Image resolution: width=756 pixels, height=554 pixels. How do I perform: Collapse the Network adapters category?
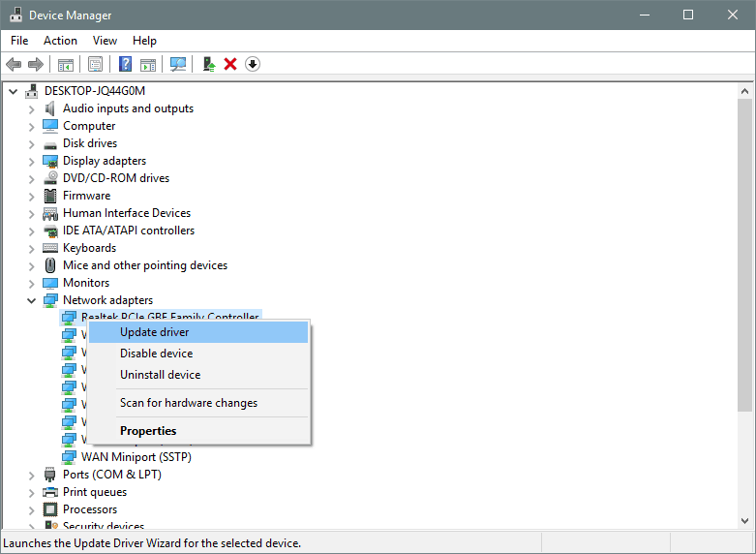31,300
